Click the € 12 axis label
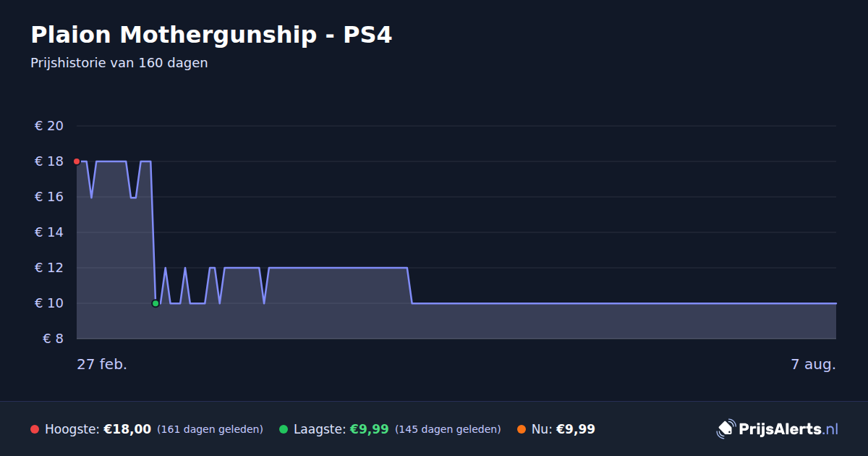 [49, 268]
